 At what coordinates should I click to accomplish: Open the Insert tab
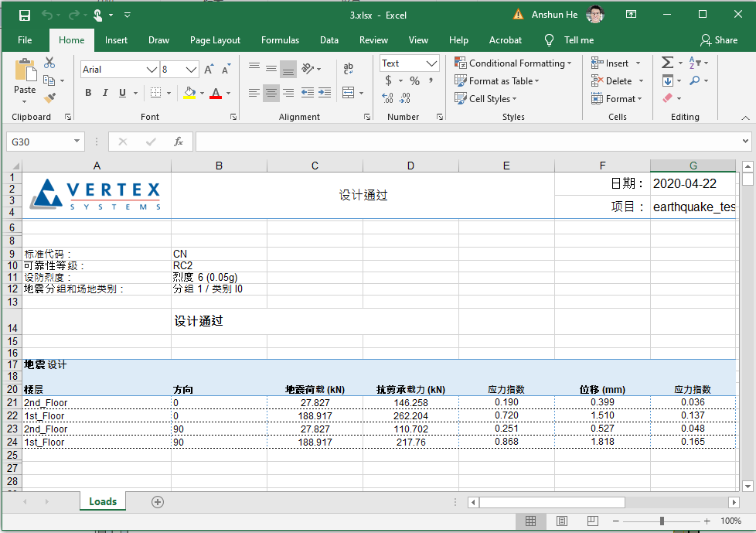point(116,40)
